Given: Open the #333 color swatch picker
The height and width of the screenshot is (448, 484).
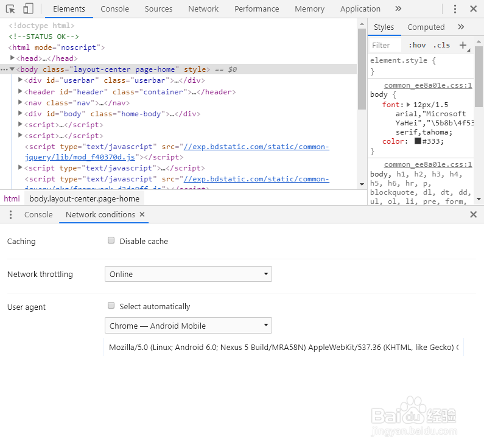Looking at the screenshot, I should [x=418, y=141].
